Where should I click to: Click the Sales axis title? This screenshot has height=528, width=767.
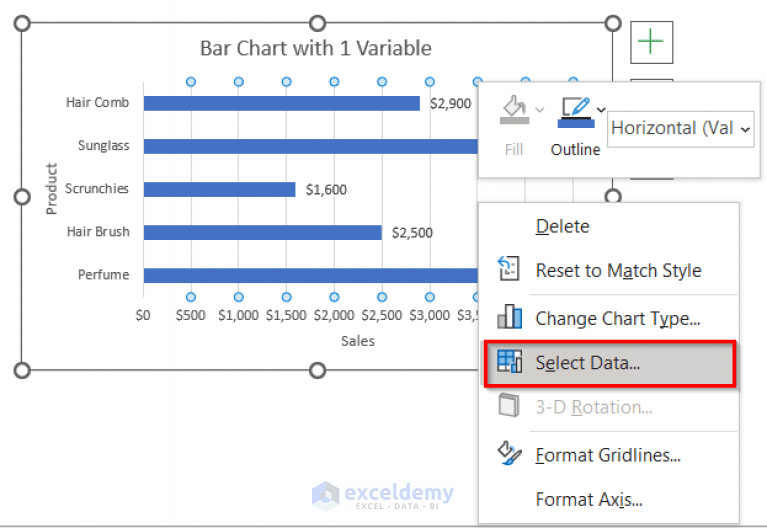click(x=358, y=341)
